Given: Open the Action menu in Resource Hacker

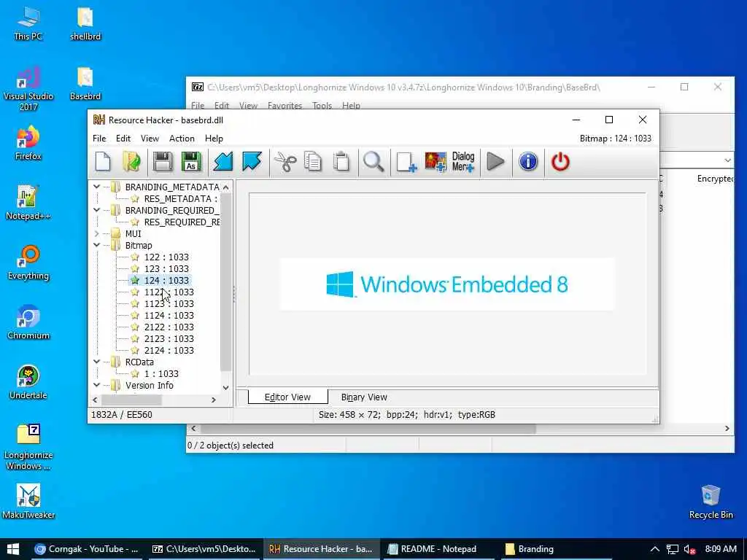Looking at the screenshot, I should pos(182,138).
